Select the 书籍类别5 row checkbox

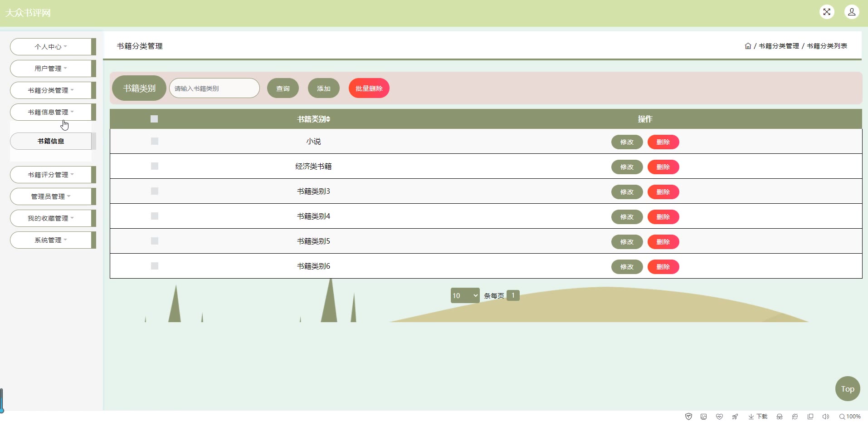(x=155, y=241)
